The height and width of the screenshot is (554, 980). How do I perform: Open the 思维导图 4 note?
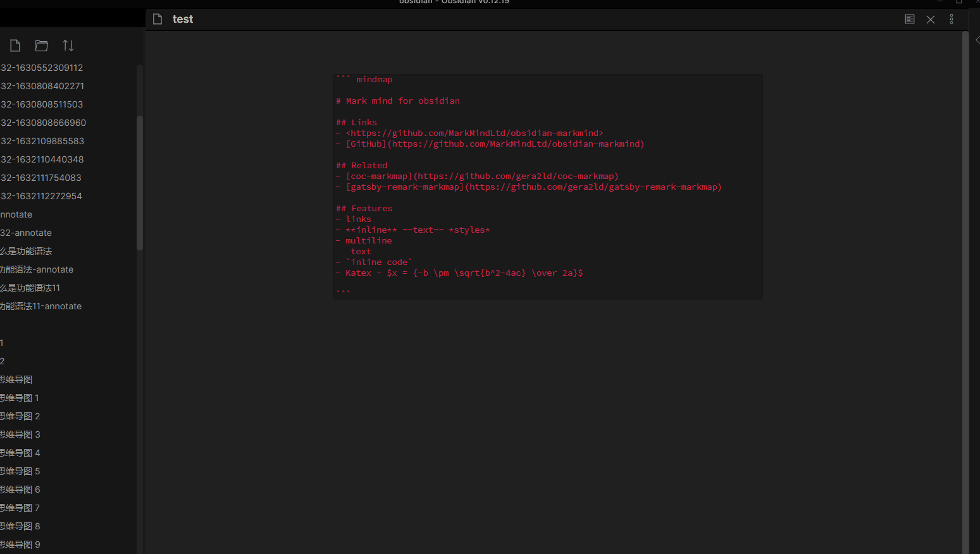(20, 453)
